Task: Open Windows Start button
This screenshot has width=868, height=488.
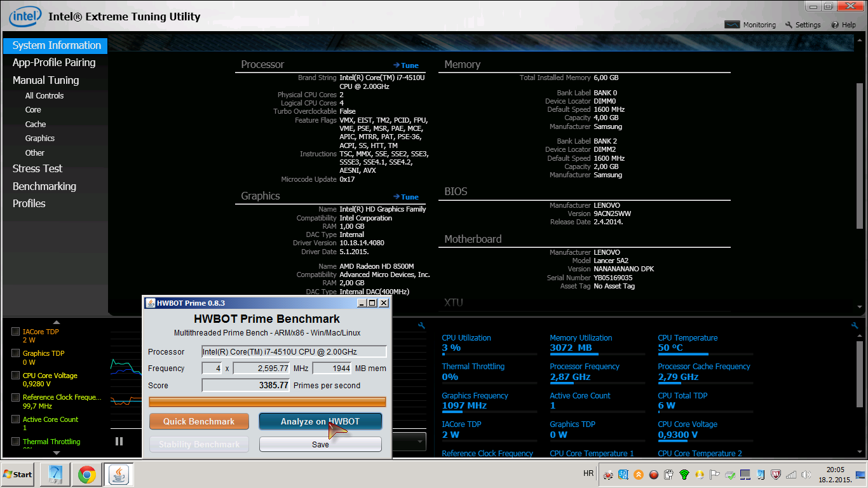Action: tap(18, 474)
